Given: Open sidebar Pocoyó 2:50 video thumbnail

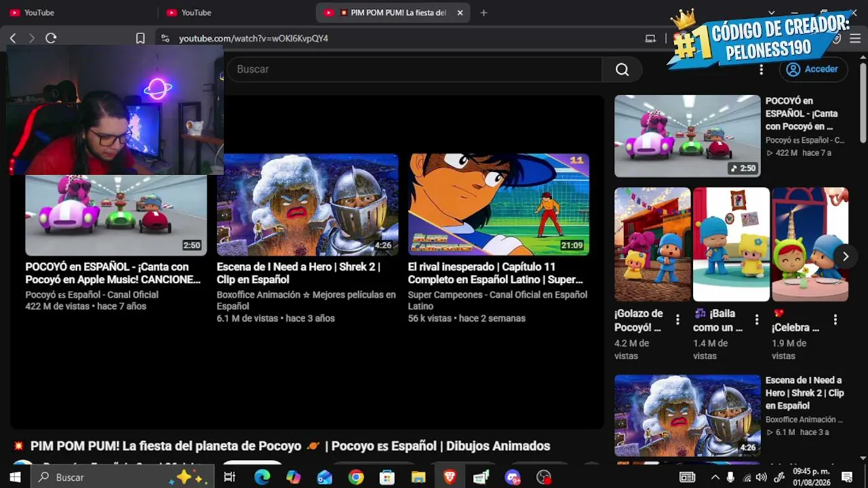Looking at the screenshot, I should (688, 136).
